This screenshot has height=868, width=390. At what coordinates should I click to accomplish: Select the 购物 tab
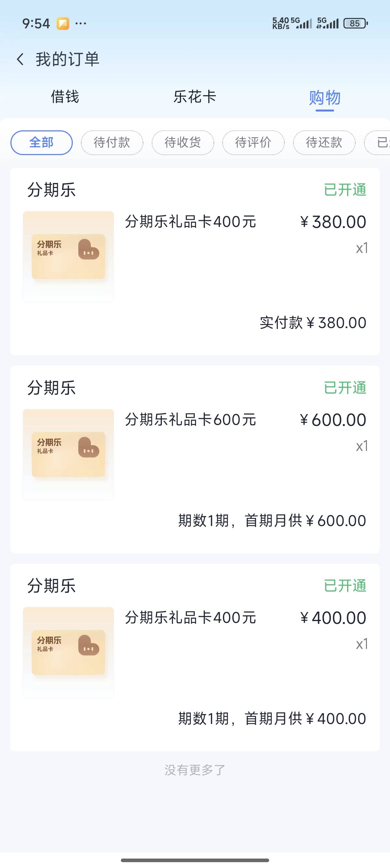tap(325, 98)
